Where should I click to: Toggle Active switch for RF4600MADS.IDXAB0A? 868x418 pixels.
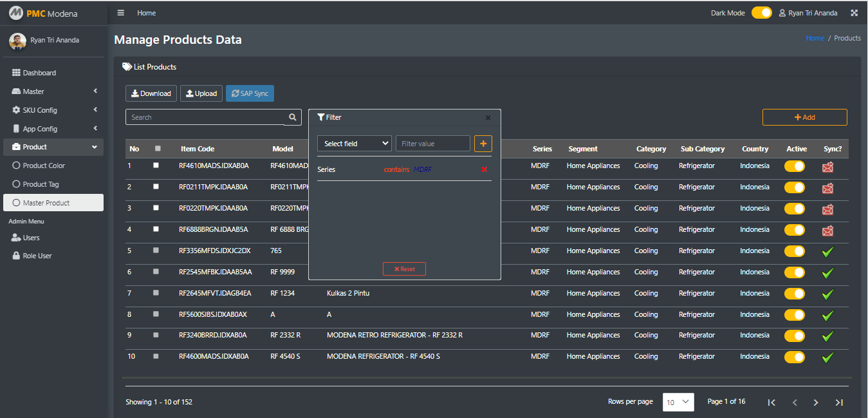[x=795, y=357]
